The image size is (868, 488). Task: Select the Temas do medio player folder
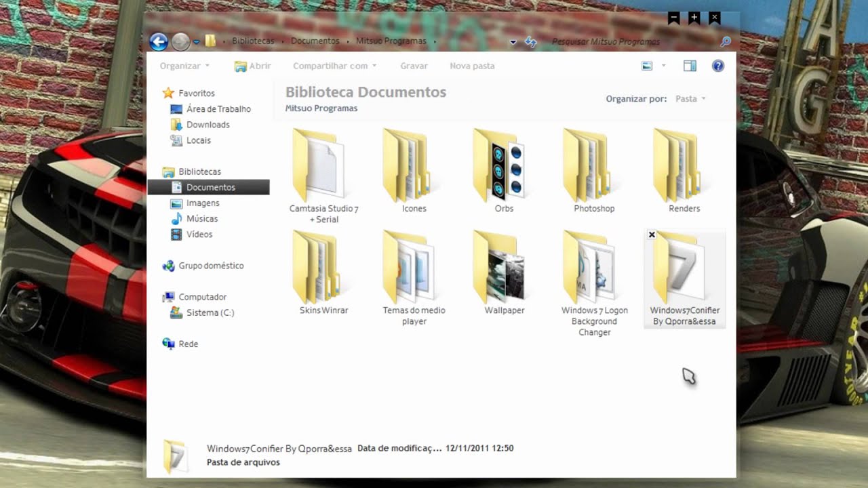pyautogui.click(x=414, y=277)
